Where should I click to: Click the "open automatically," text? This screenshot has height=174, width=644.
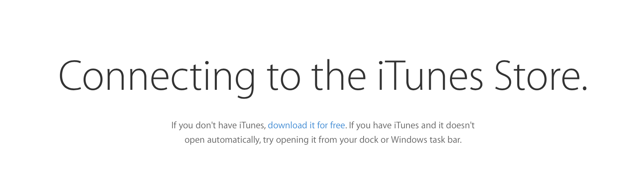(x=222, y=140)
